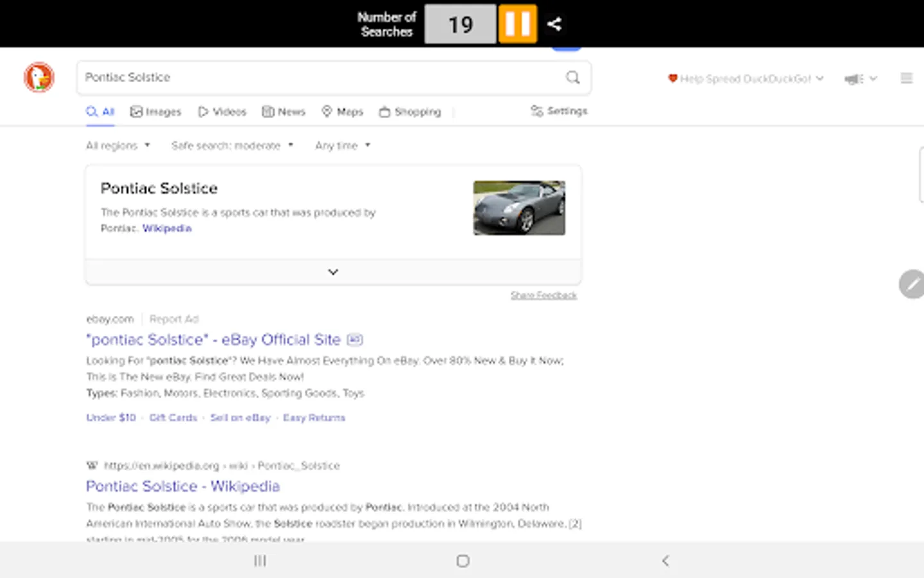Image resolution: width=924 pixels, height=578 pixels.
Task: Click the ebay.com ad domain text
Action: (110, 319)
